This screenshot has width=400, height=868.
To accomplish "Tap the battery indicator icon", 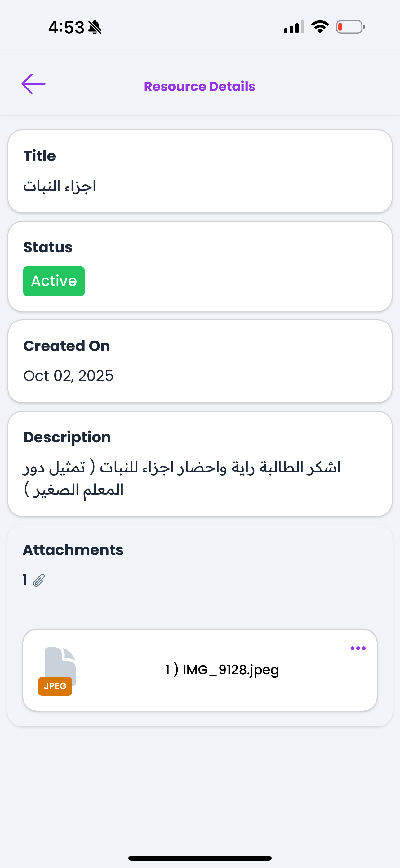I will tap(350, 27).
